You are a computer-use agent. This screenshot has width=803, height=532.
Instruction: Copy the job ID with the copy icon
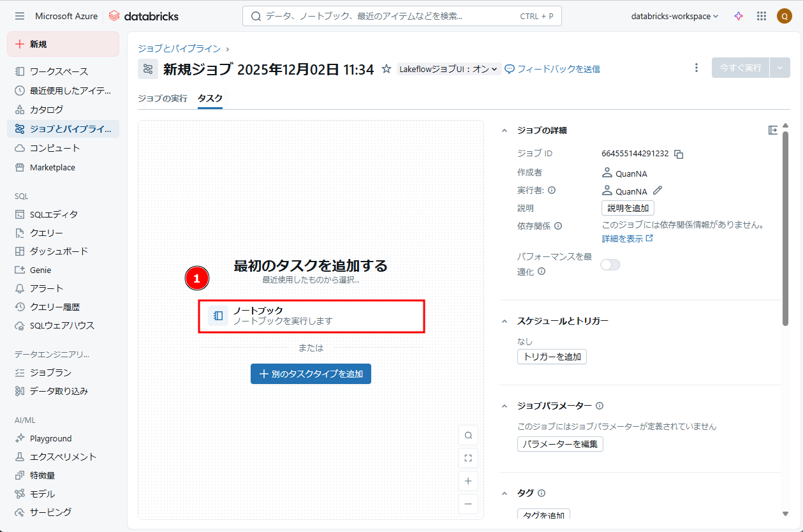[x=679, y=154]
